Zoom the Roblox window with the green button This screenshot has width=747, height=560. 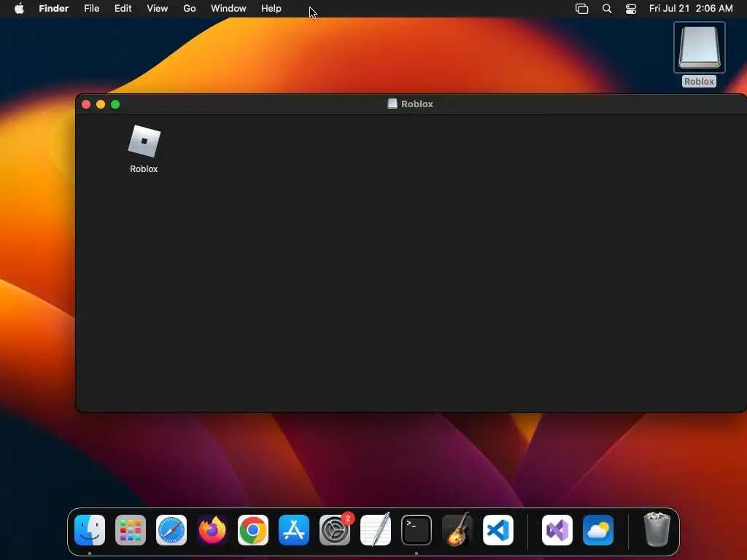coord(115,104)
